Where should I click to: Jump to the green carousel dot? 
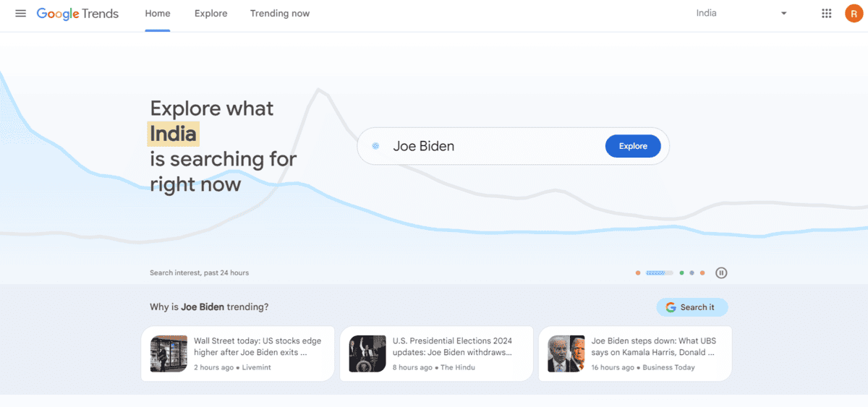[x=682, y=273]
